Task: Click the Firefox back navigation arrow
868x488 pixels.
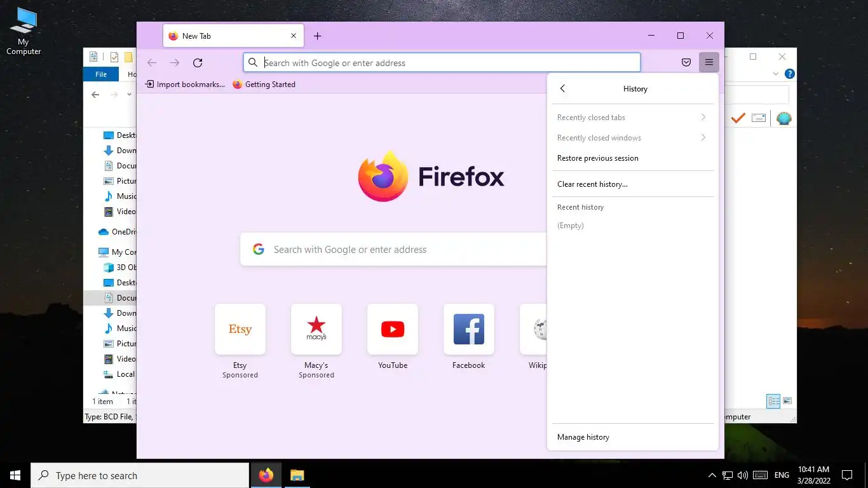Action: click(152, 62)
